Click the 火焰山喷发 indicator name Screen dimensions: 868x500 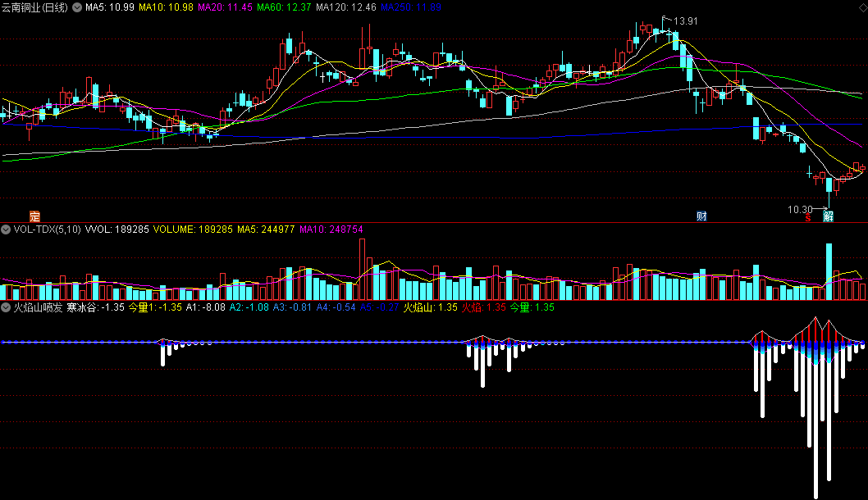tap(39, 307)
